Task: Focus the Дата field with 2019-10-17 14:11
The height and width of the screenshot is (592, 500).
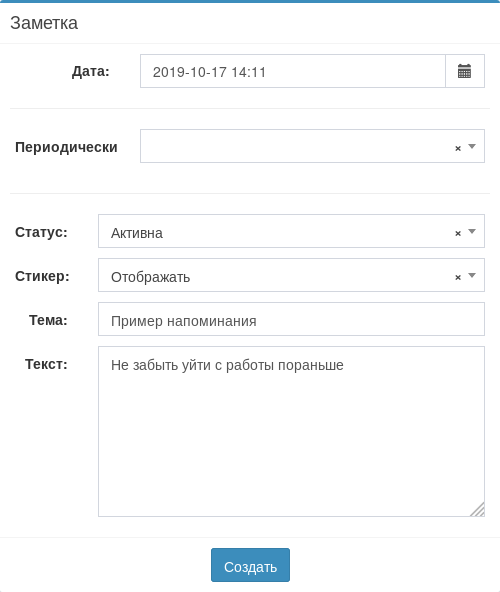Action: (293, 71)
